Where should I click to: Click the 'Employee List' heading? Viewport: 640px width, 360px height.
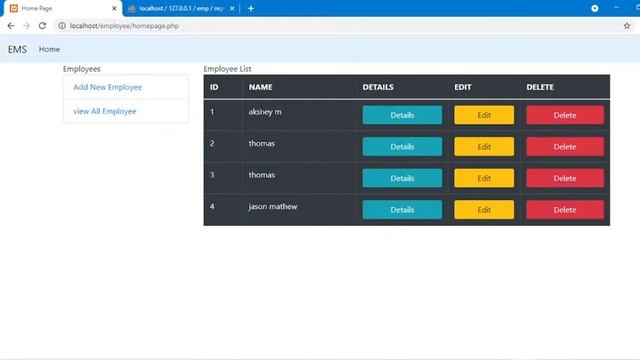(x=227, y=69)
